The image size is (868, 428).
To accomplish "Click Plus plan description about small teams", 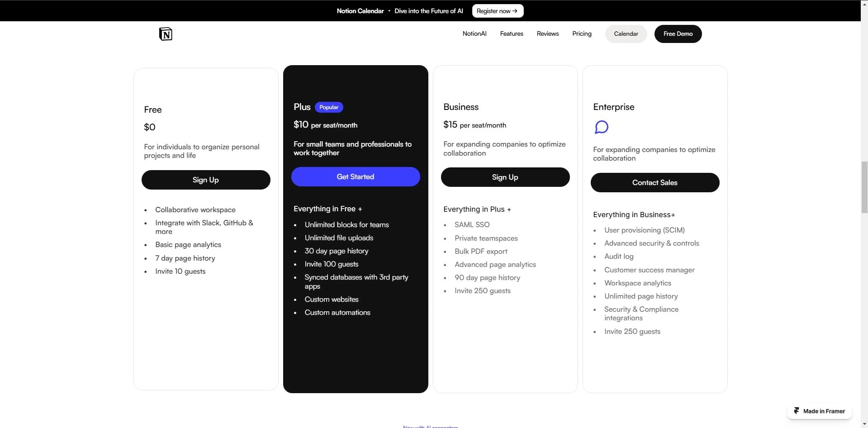I will coord(353,148).
